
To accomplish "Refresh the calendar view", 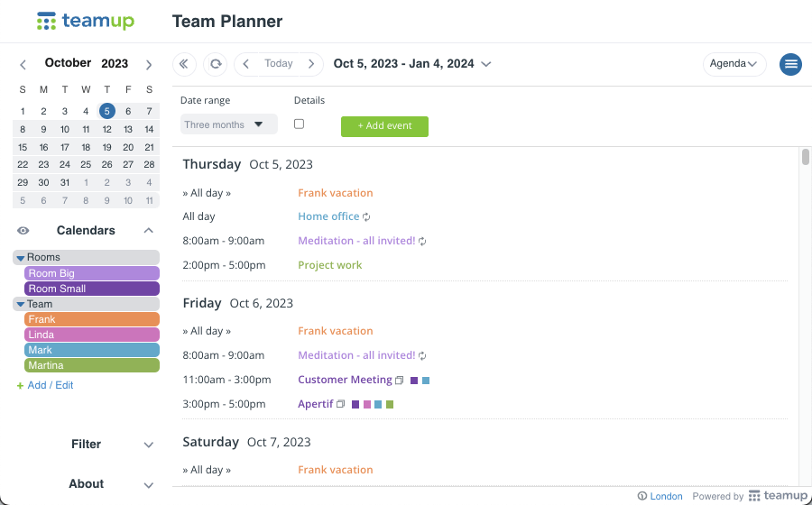I will coord(216,64).
